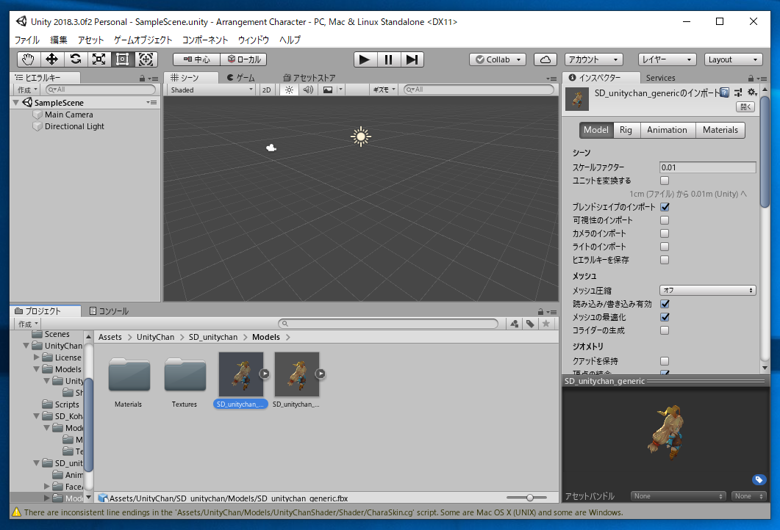Screen dimensions: 780x530
Task: Toggle read/write enabled checkbox
Action: coord(665,304)
